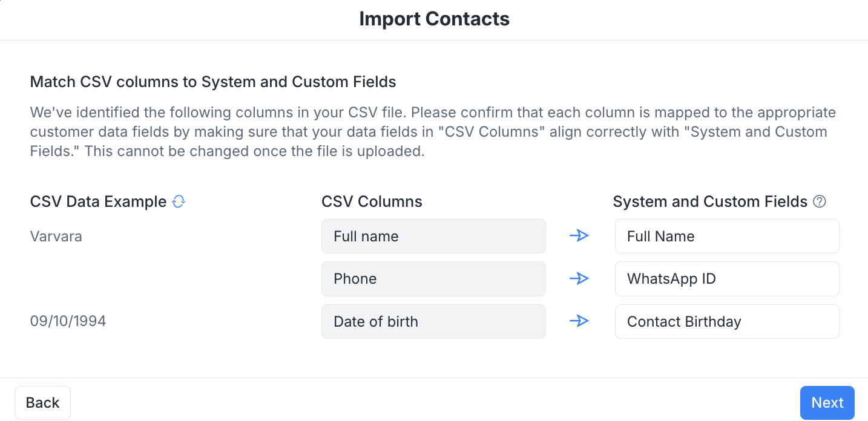Open the WhatsApp ID field dropdown
The image size is (868, 421).
point(726,279)
